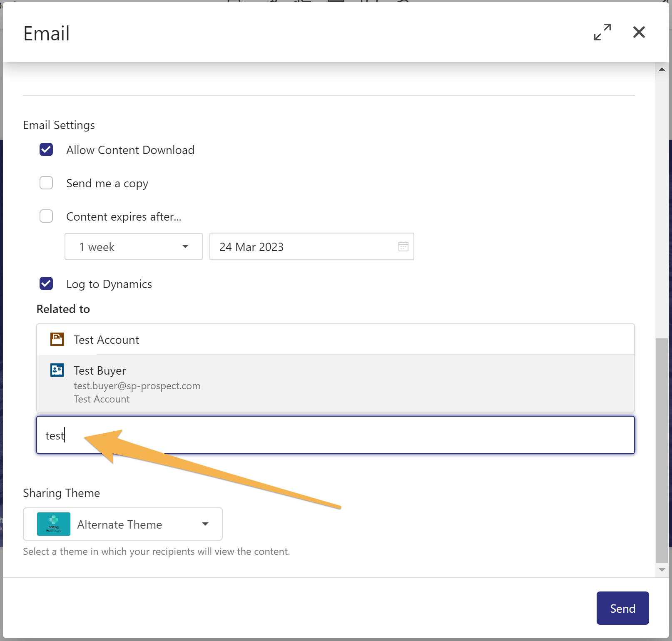Uncheck Allow Content Download
Screen dimensions: 672x641
tap(46, 149)
